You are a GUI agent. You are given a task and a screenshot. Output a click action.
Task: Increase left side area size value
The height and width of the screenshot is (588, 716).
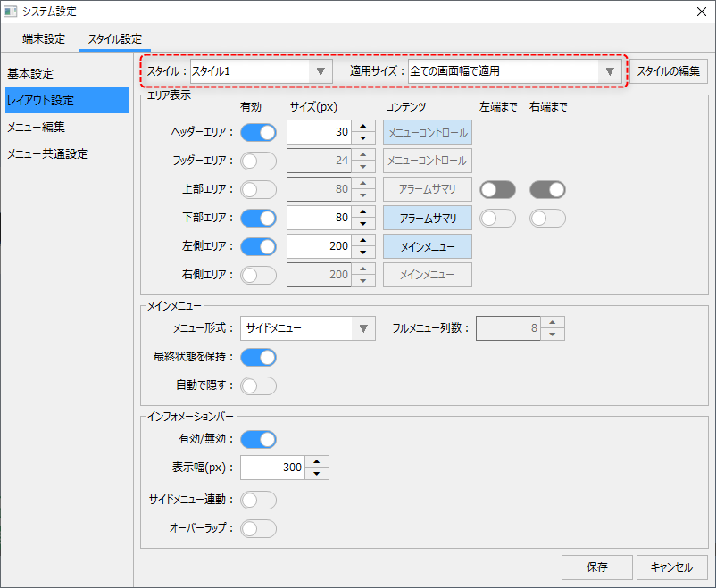(x=363, y=240)
